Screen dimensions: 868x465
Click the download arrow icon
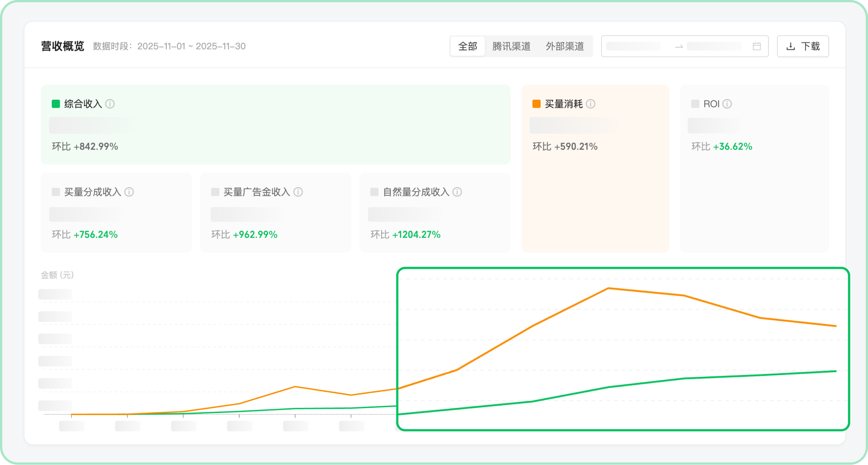(791, 46)
